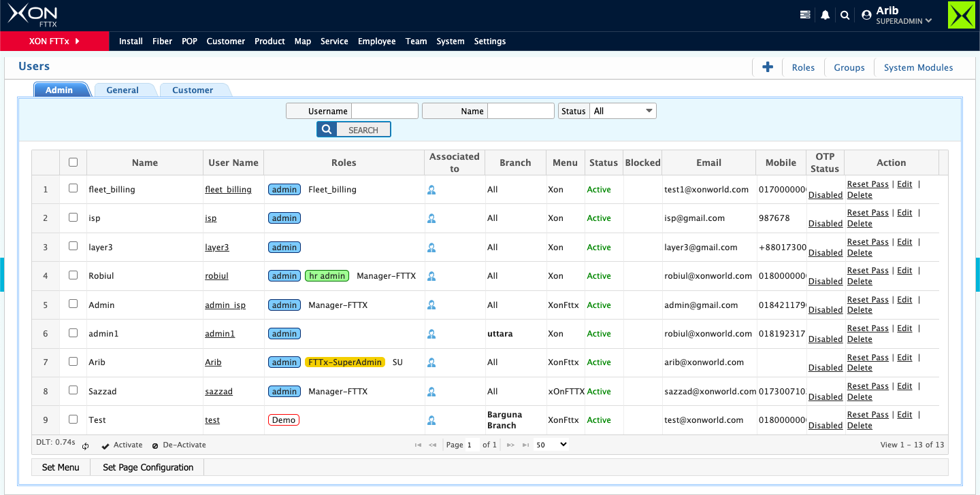980x495 pixels.
Task: Click the reload grid icon in footer
Action: pos(86,446)
